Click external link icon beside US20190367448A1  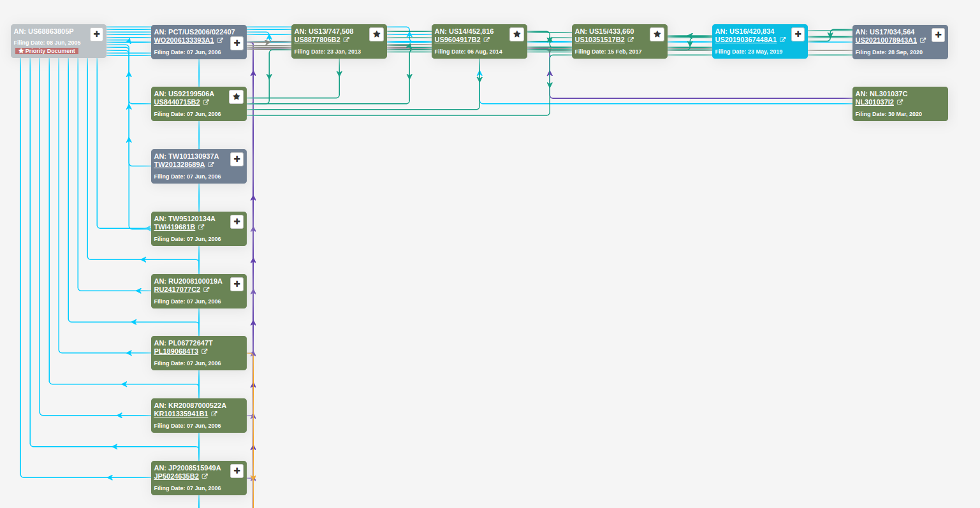[782, 39]
